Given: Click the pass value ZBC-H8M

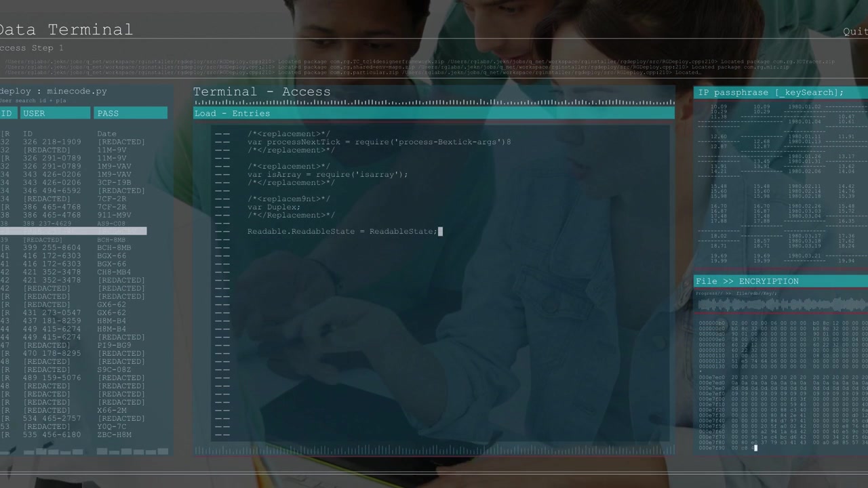Looking at the screenshot, I should 115,434.
